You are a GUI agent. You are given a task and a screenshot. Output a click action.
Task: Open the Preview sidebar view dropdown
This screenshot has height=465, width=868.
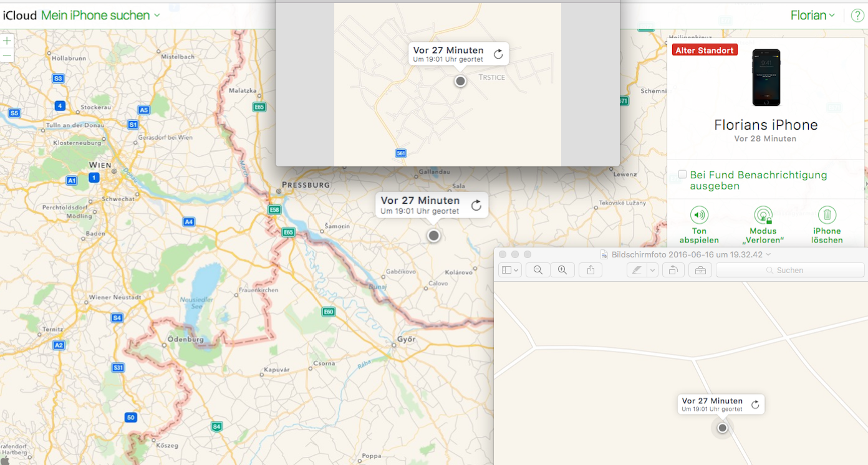click(509, 270)
